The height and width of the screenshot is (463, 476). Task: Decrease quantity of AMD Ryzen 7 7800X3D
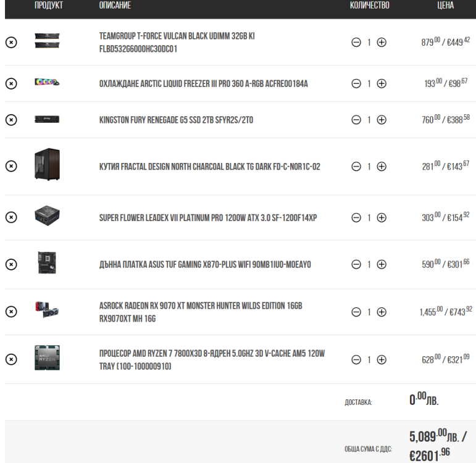coord(356,360)
